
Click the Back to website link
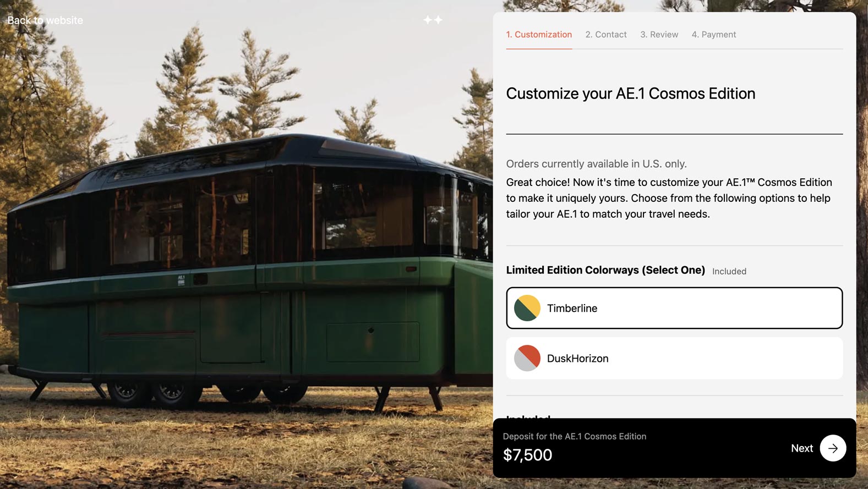pyautogui.click(x=45, y=20)
